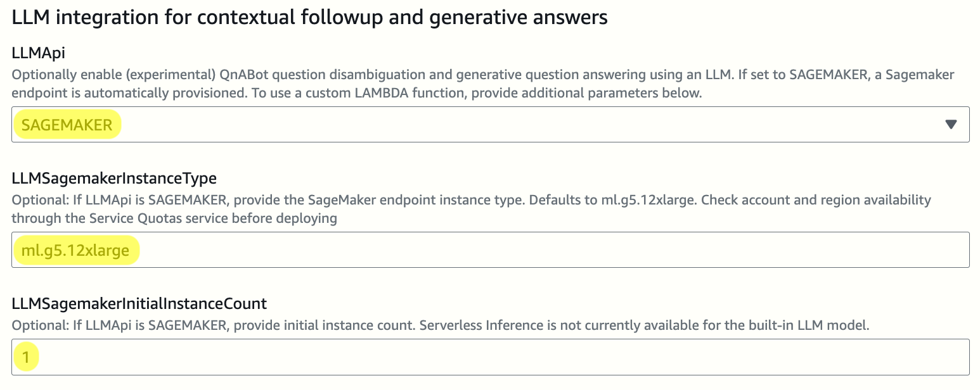The width and height of the screenshot is (980, 390).
Task: Click the LLMSagemakerInitialInstanceCount parameter label
Action: (x=139, y=303)
